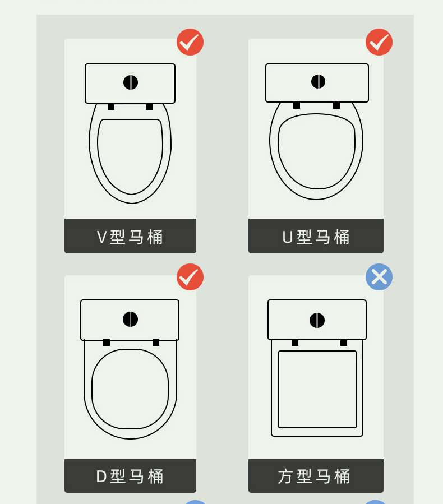This screenshot has height=504, width=443.
Task: Click the V型马桶 label bar
Action: [x=130, y=236]
